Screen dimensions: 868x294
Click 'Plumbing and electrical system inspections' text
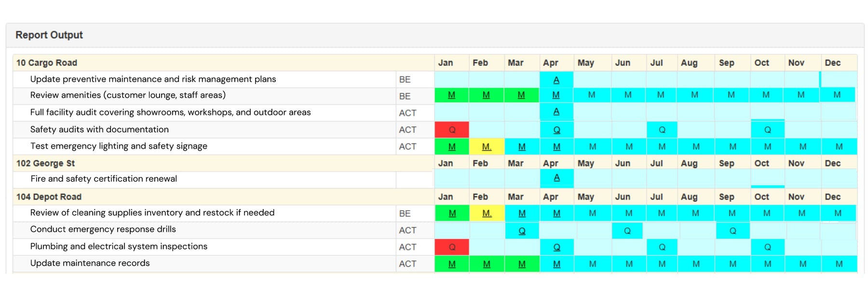tap(119, 247)
